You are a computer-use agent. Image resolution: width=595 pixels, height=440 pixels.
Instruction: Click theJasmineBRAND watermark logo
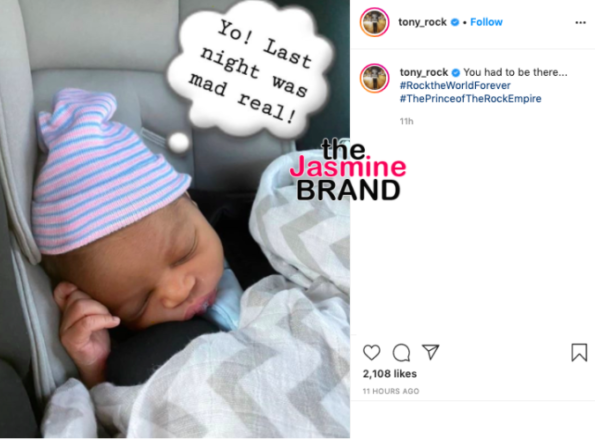348,169
